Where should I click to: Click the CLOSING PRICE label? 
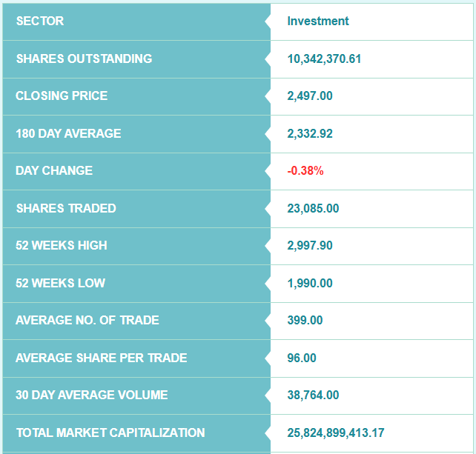62,96
